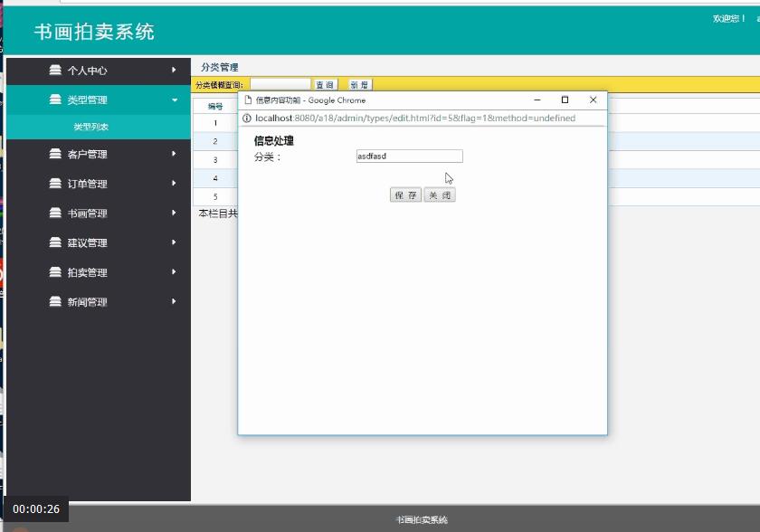Viewport: 760px width, 532px height.
Task: Expand the 订单管理 arrow
Action: click(174, 183)
